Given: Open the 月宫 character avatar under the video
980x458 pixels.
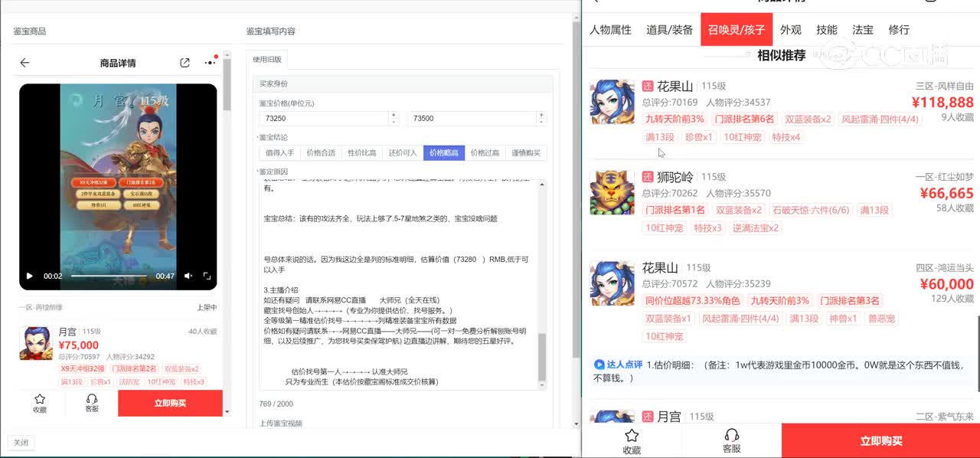Looking at the screenshot, I should coord(36,343).
